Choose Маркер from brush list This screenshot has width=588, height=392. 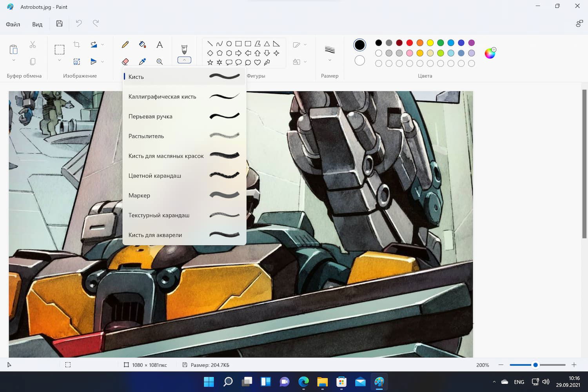(184, 195)
